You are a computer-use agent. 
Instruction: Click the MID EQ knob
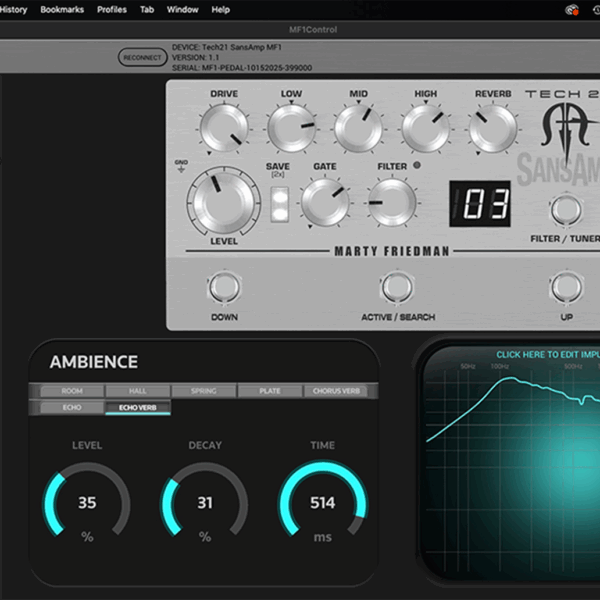(358, 130)
